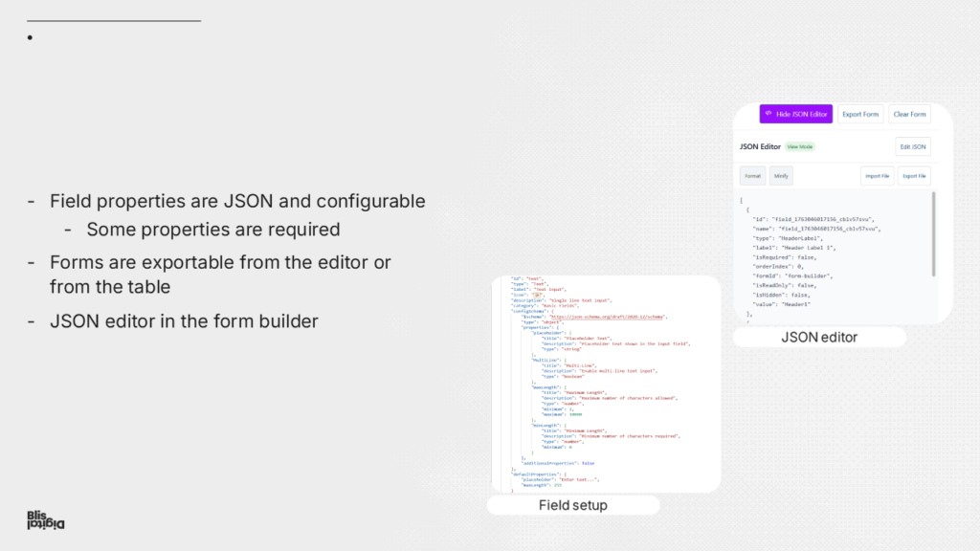Viewport: 980px width, 551px height.
Task: Click the "isHidden": false line
Action: coord(781,295)
